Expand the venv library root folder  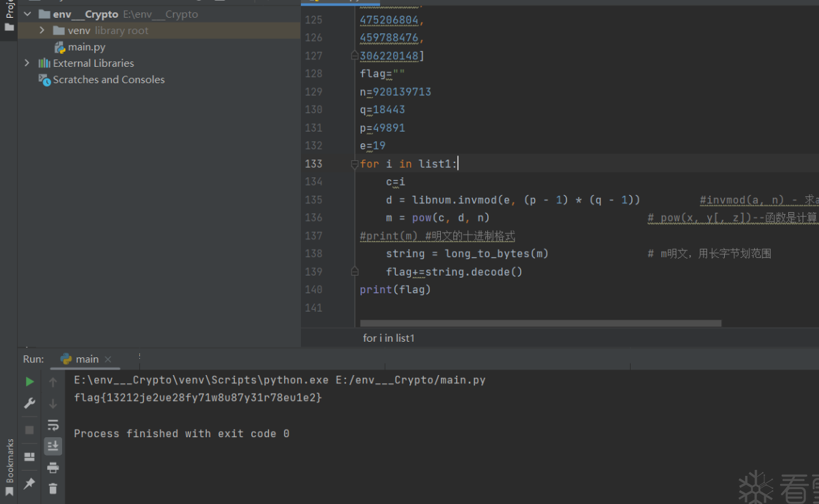(x=42, y=31)
